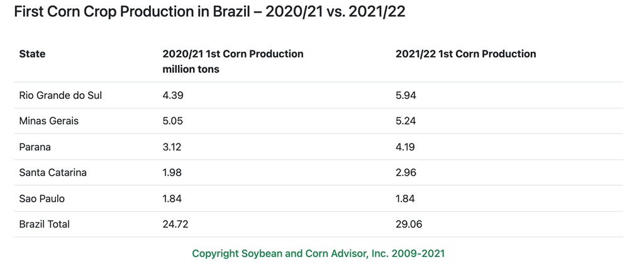Viewport: 644px width, 264px height.
Task: Select the Rio Grande do Sul row label
Action: (x=60, y=95)
